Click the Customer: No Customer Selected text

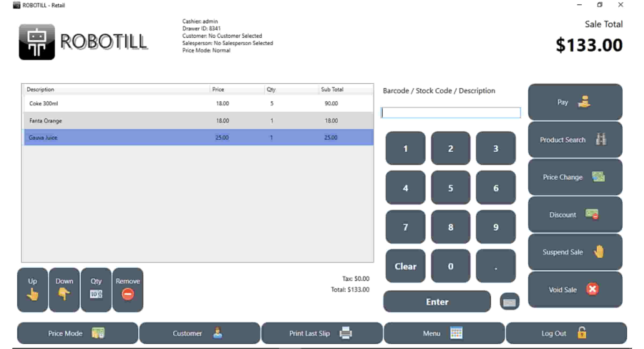(x=222, y=36)
